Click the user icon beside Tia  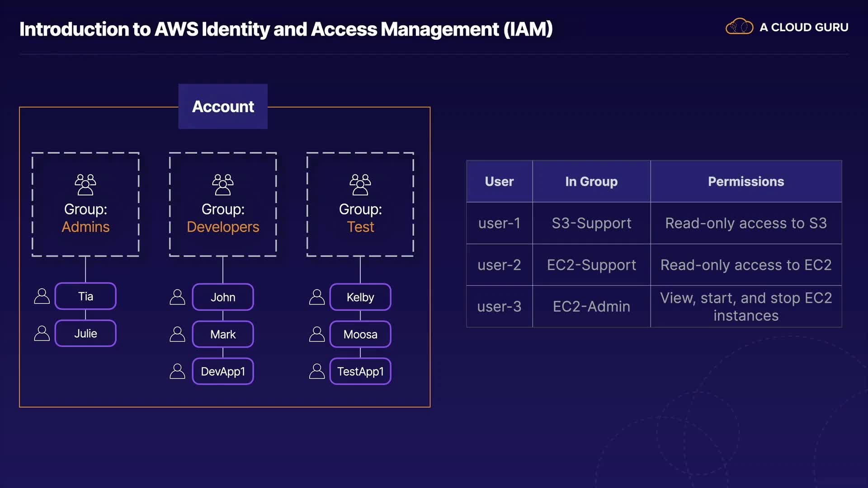coord(42,296)
